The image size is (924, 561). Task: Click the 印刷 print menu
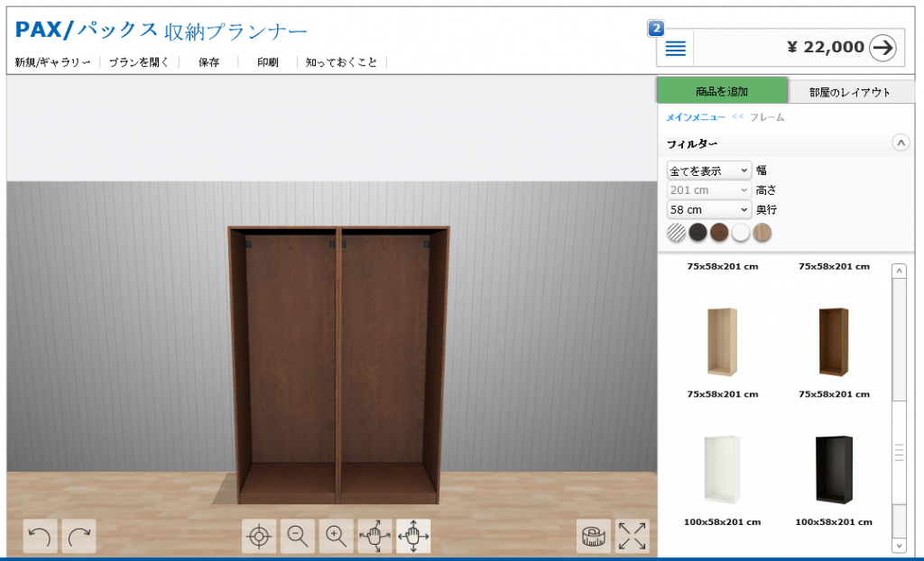(x=267, y=62)
